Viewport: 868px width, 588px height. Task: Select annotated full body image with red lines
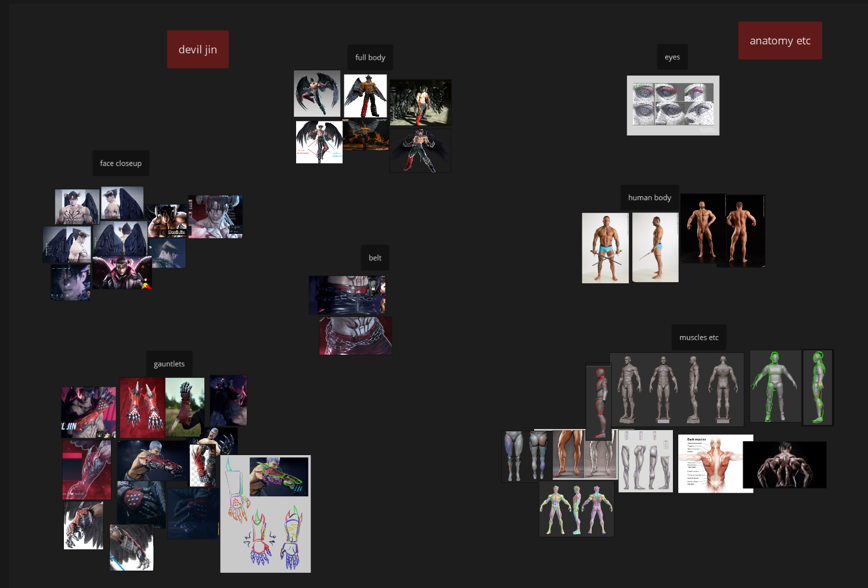coord(319,142)
